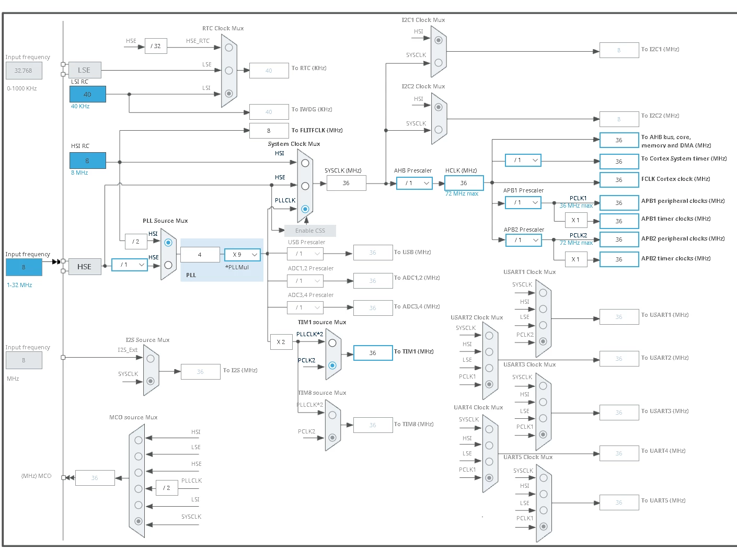Select HSE input on System Clock Mux

[305, 186]
